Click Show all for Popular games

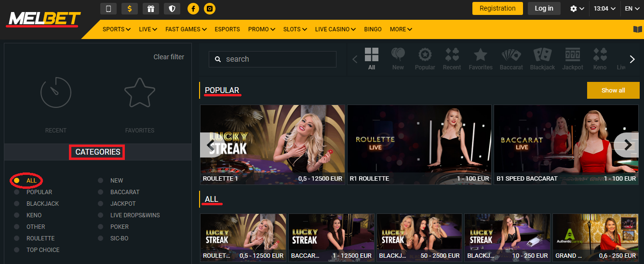(613, 90)
